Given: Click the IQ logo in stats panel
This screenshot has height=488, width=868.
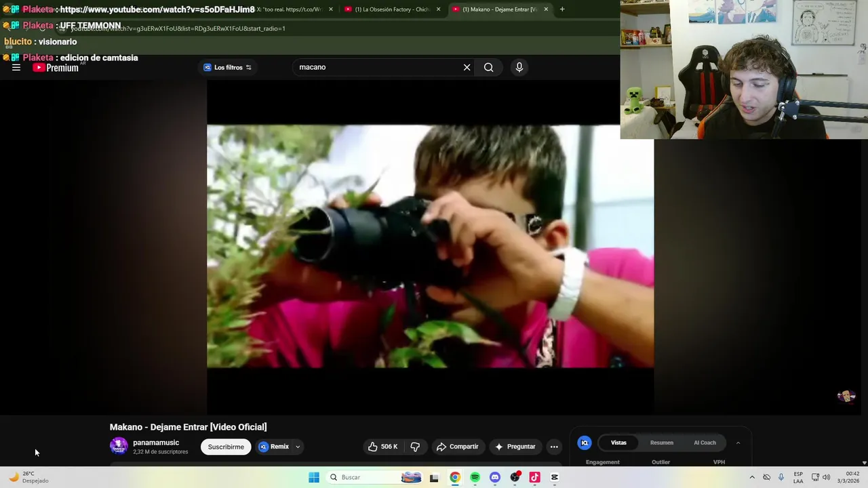Looking at the screenshot, I should click(585, 443).
